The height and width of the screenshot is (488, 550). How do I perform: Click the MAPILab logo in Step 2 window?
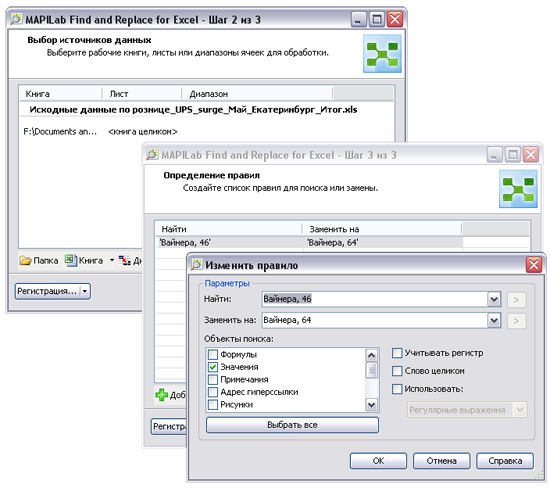pyautogui.click(x=382, y=54)
